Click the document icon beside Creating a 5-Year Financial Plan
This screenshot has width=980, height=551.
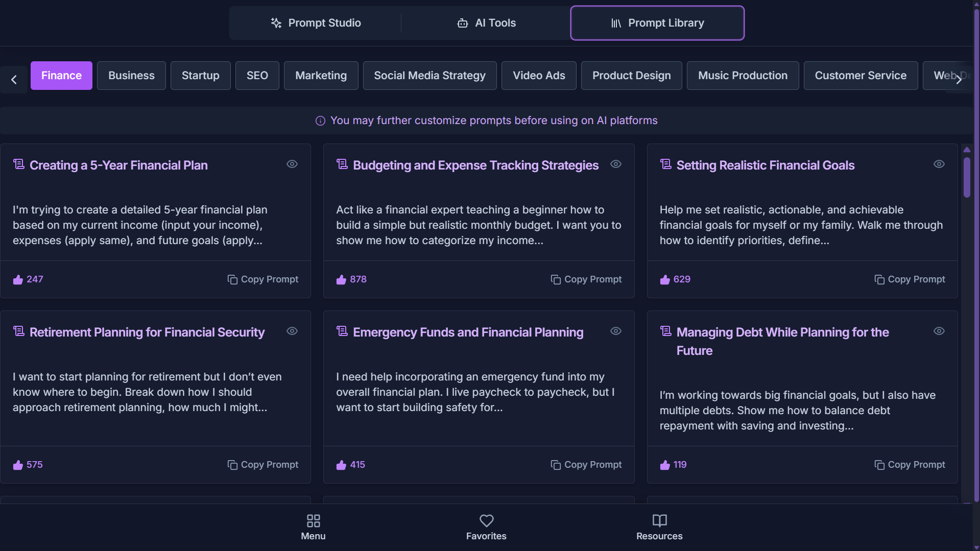(19, 163)
